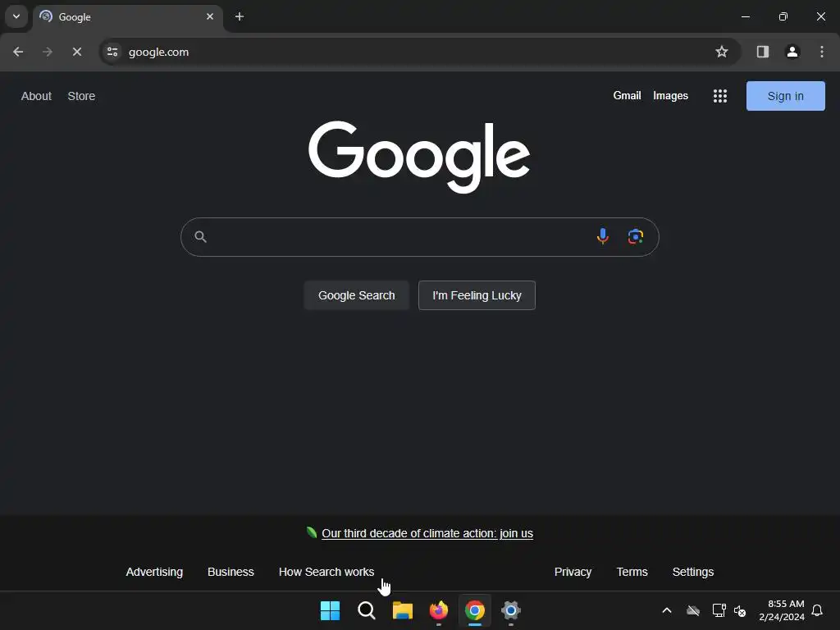Open Google Images link
The width and height of the screenshot is (840, 630).
pyautogui.click(x=670, y=95)
